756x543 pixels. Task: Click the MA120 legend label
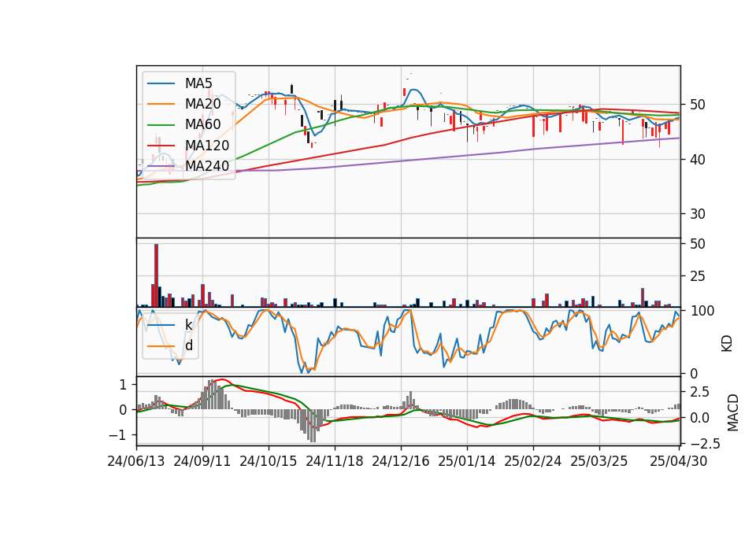coord(207,145)
